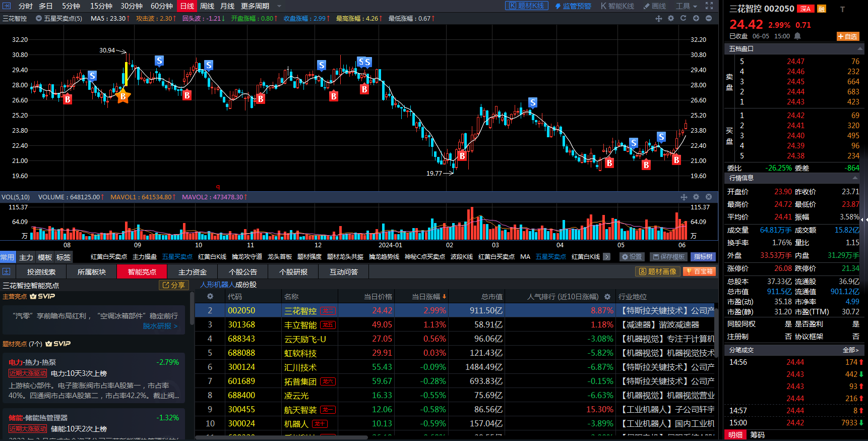Open the 题材K线 theme K-line view
Screen dimensions: 868x441
coord(527,6)
